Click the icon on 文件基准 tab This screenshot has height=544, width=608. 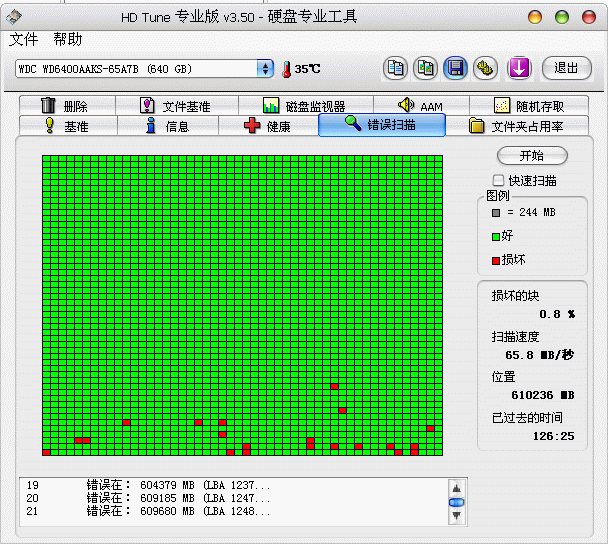click(147, 105)
